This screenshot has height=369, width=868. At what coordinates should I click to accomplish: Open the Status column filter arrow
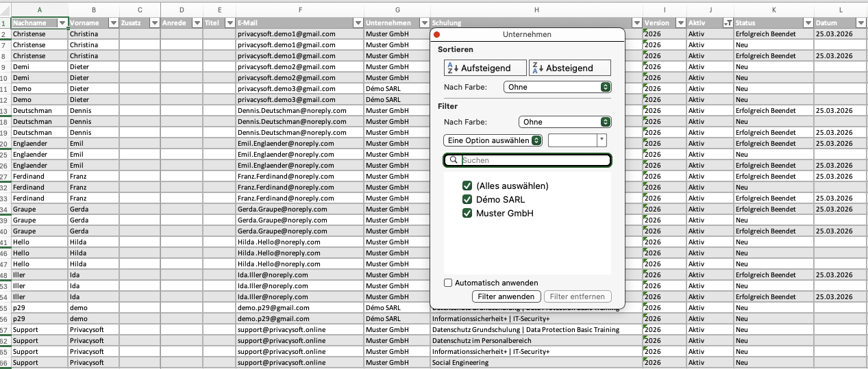tap(807, 23)
